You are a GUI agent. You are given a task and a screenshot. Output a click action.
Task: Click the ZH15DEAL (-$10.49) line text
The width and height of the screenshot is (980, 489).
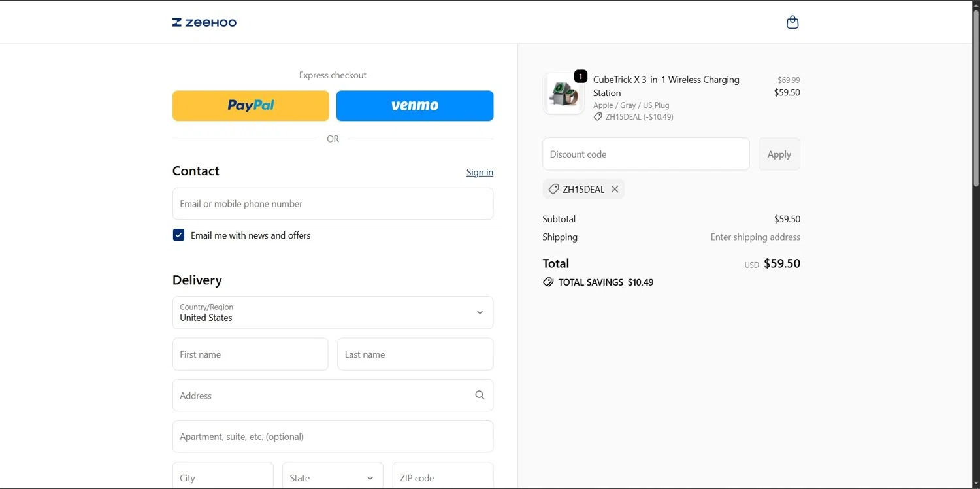(x=639, y=117)
